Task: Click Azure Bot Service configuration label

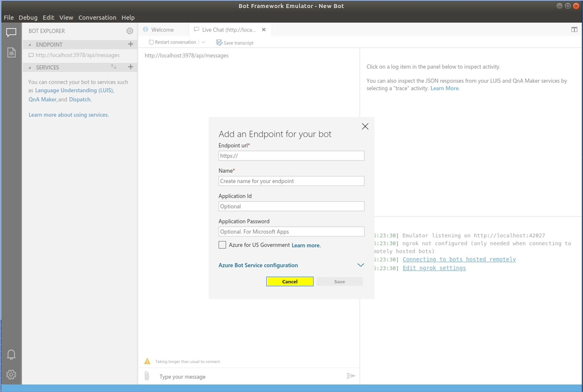Action: pyautogui.click(x=258, y=265)
